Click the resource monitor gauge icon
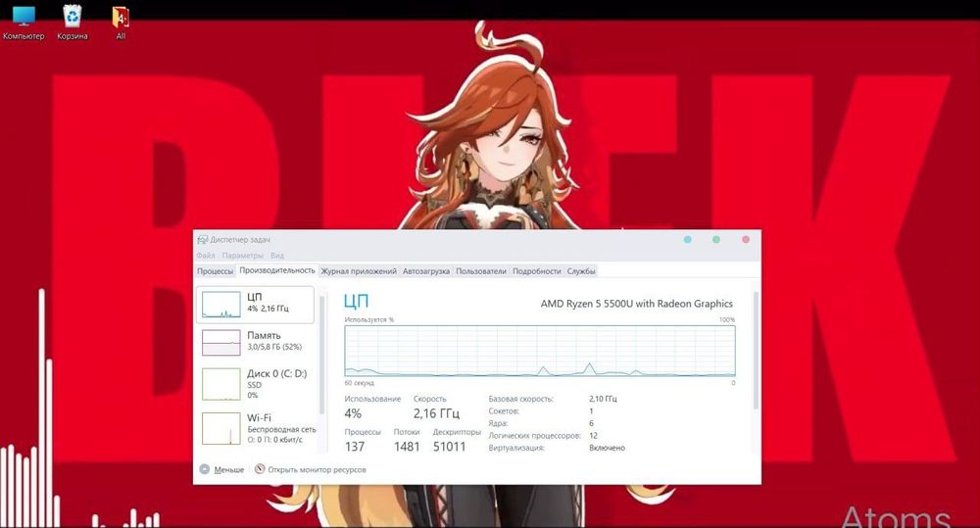This screenshot has width=980, height=528. [260, 469]
